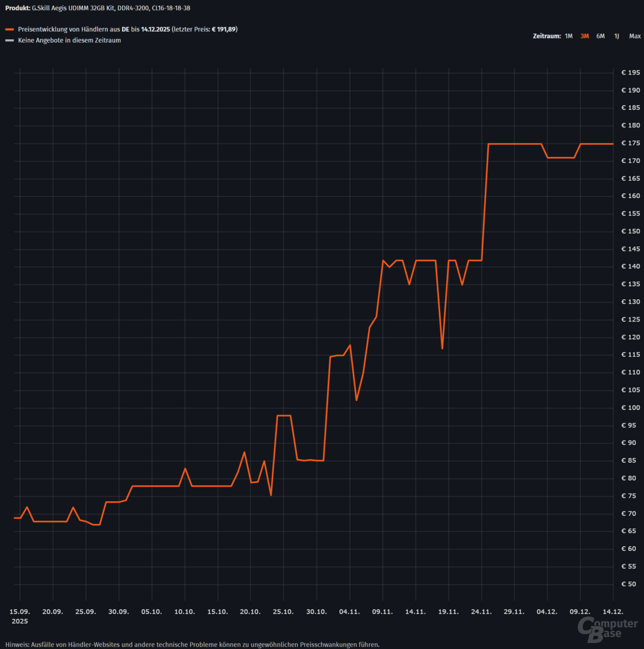Choose the 6M time range
This screenshot has height=649, width=644.
[600, 36]
